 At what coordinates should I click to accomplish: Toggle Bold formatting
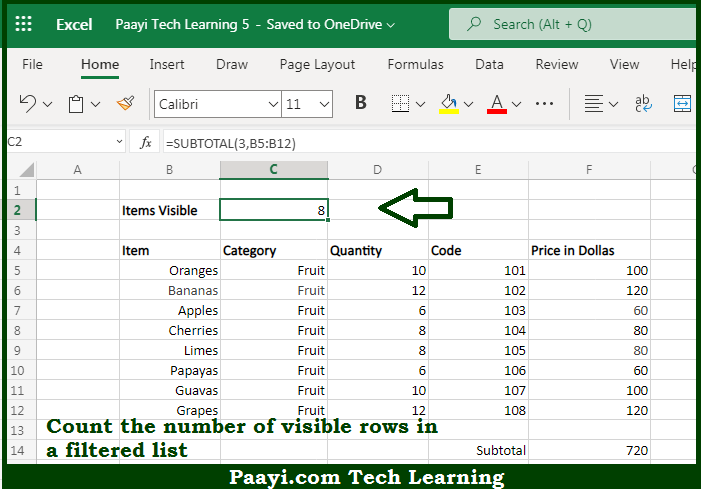point(361,103)
